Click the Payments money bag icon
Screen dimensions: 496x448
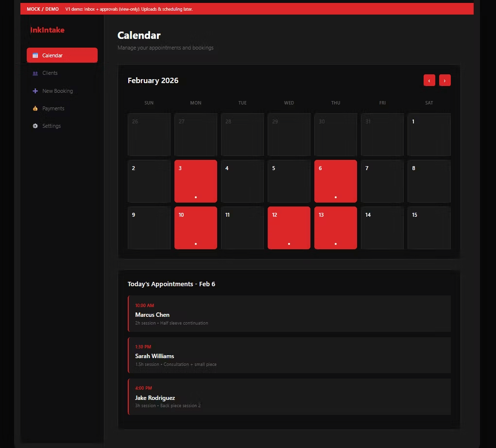[35, 108]
